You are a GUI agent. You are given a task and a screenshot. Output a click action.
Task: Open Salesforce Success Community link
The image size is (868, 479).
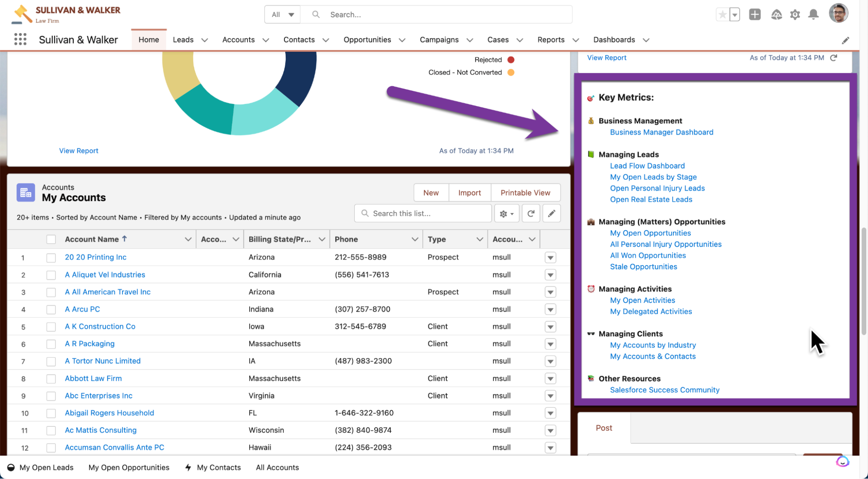pyautogui.click(x=664, y=390)
